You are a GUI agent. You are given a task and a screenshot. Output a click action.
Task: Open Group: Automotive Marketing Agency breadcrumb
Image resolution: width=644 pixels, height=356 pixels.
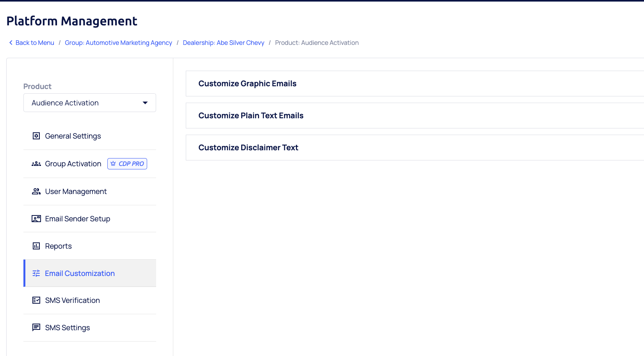point(118,43)
